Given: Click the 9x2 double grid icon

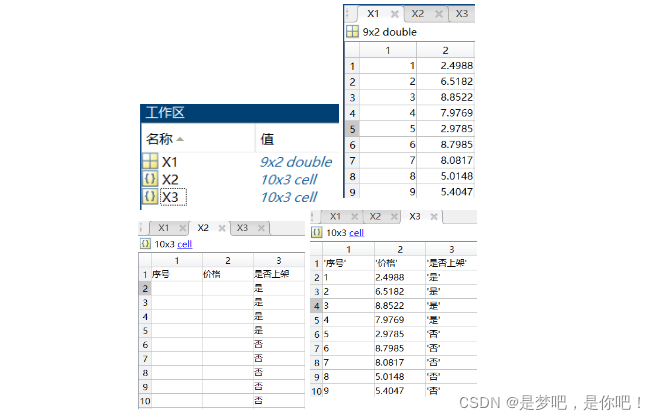Looking at the screenshot, I should coord(352,32).
